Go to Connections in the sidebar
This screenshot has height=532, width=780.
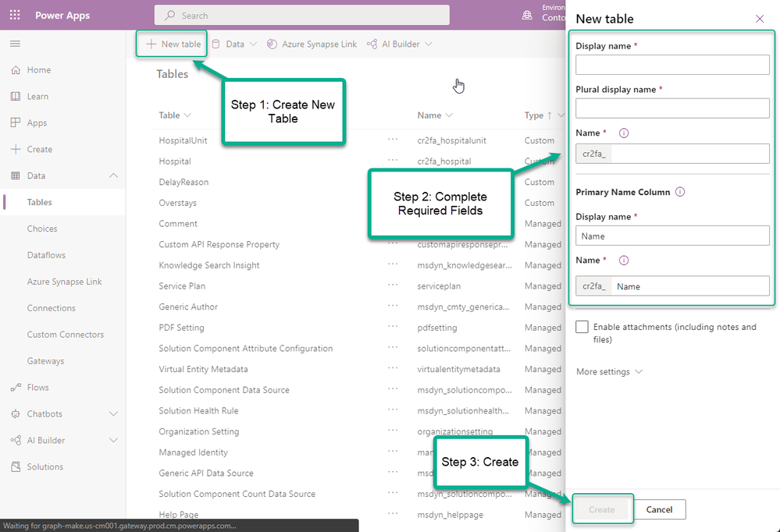pyautogui.click(x=52, y=308)
